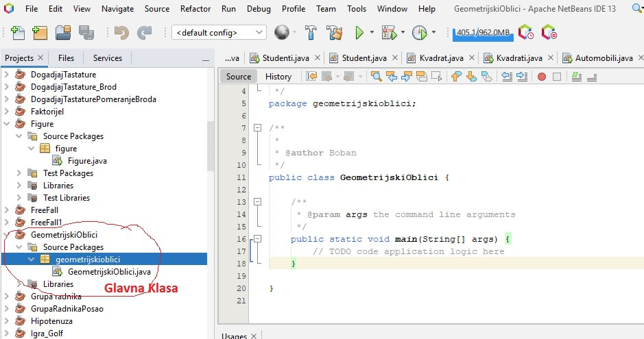Click the Redo arrow icon
The image size is (644, 339).
coord(144,33)
